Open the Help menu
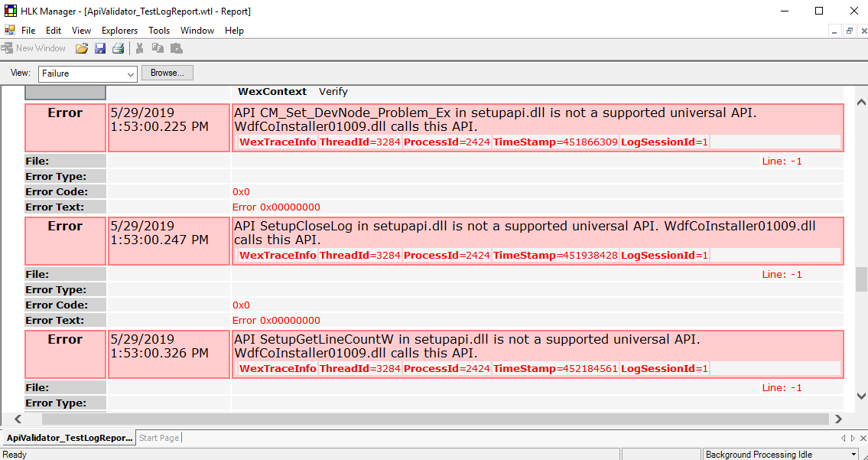The width and height of the screenshot is (868, 460). click(234, 31)
